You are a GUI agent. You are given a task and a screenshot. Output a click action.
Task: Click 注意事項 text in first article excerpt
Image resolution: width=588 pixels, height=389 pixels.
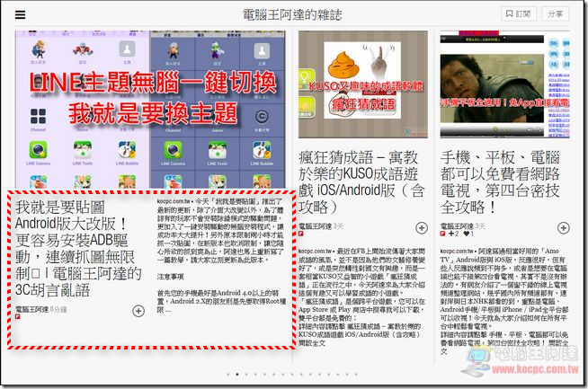[x=170, y=277]
